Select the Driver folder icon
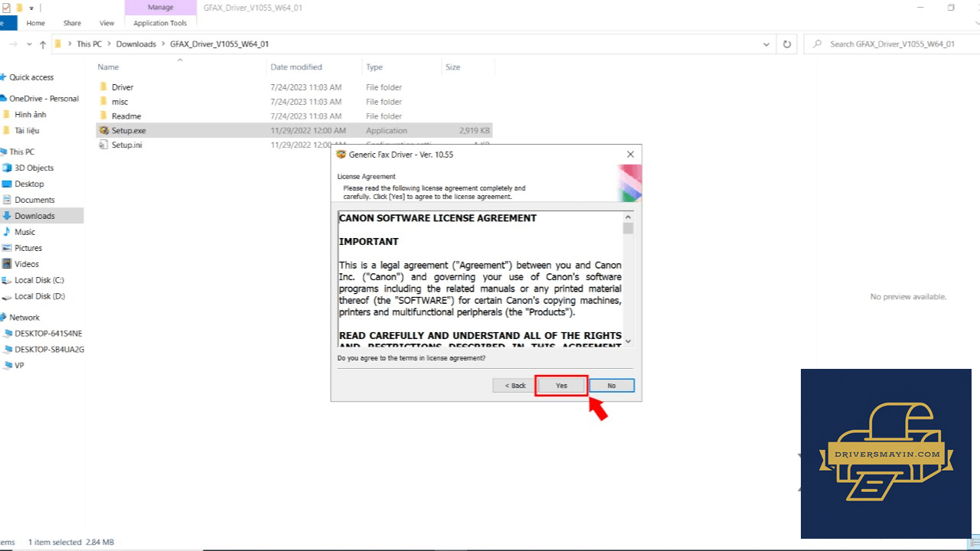The height and width of the screenshot is (551, 980). click(104, 87)
